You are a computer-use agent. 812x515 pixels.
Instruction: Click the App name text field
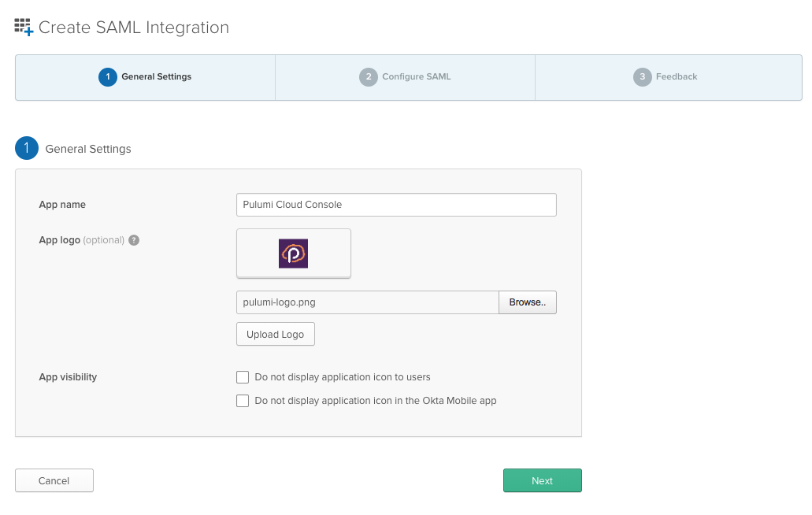(396, 204)
